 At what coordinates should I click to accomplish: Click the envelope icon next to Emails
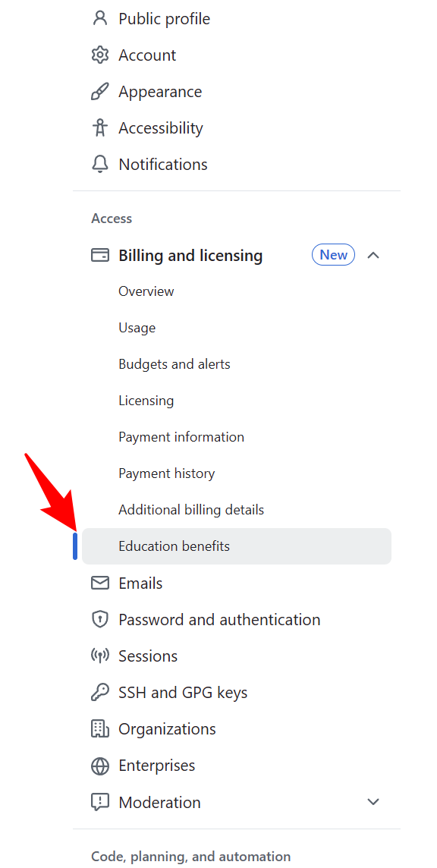pos(100,583)
